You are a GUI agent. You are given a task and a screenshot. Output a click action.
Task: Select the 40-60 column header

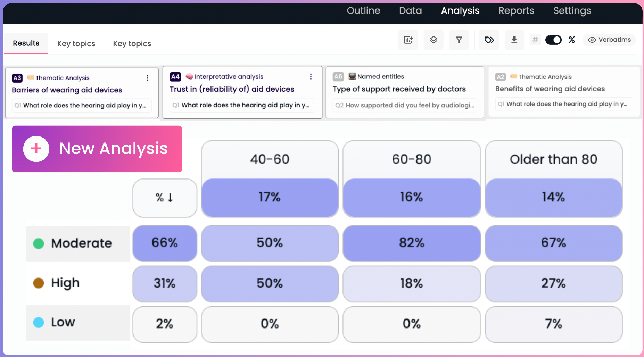(270, 159)
